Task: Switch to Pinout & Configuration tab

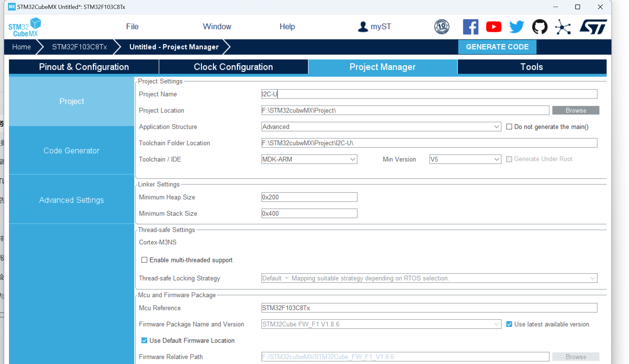Action: coord(84,67)
